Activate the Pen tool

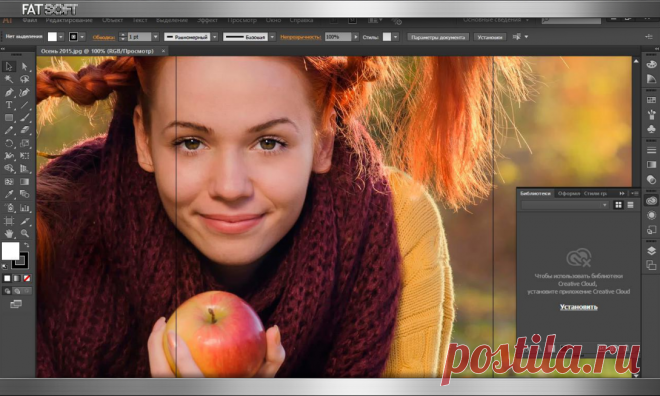pos(9,92)
